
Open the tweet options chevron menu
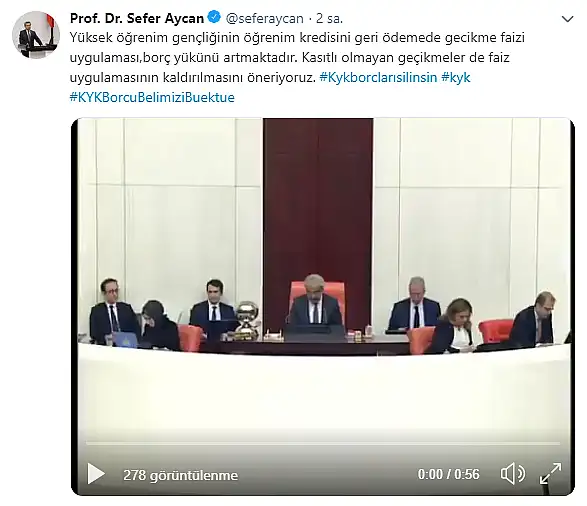pos(568,19)
